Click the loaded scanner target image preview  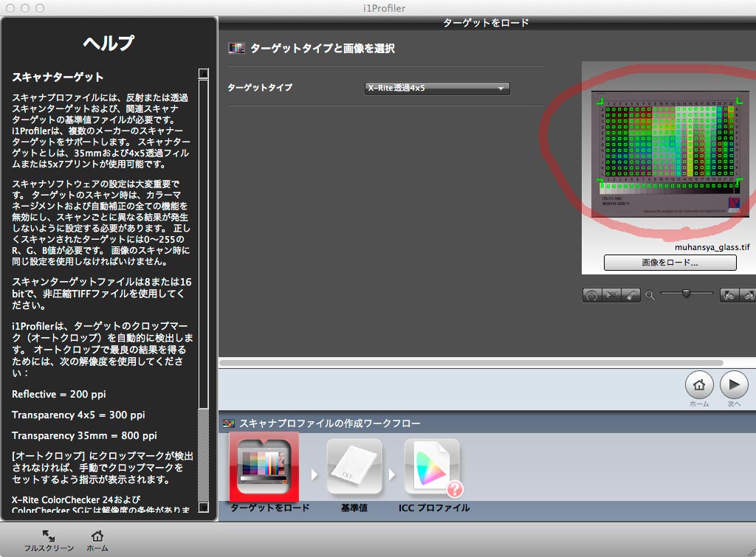click(x=670, y=154)
